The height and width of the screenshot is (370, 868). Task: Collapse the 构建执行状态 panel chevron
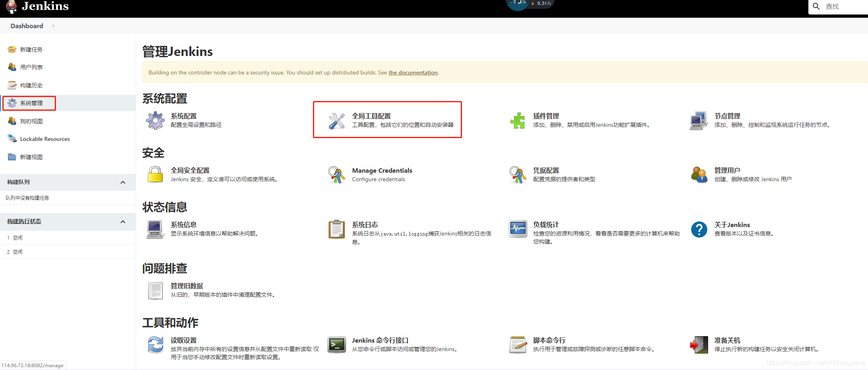pos(123,222)
